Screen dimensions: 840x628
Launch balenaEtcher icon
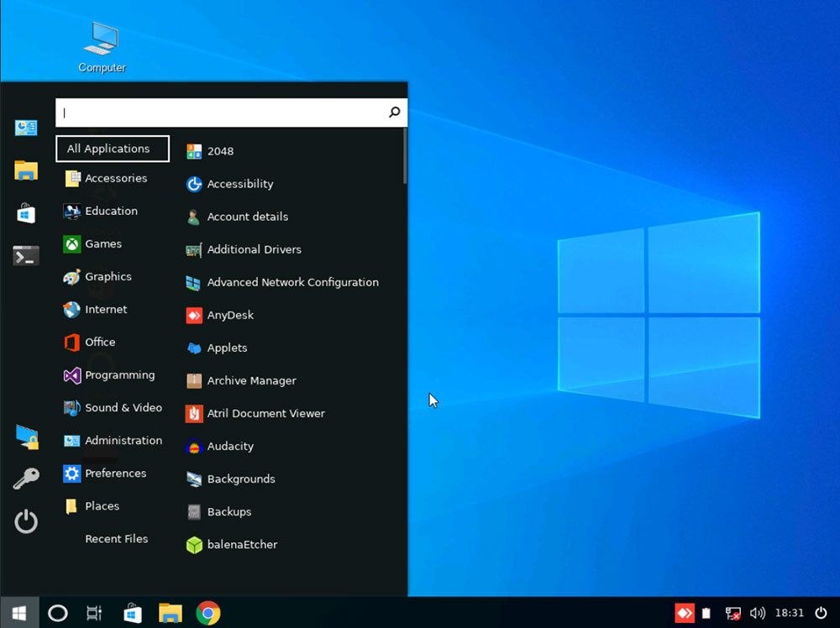pyautogui.click(x=194, y=545)
